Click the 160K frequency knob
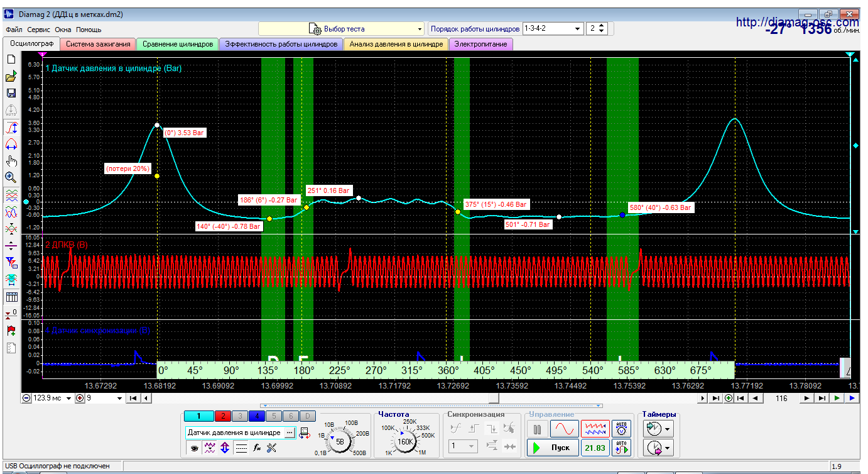The image size is (868, 474). (406, 441)
